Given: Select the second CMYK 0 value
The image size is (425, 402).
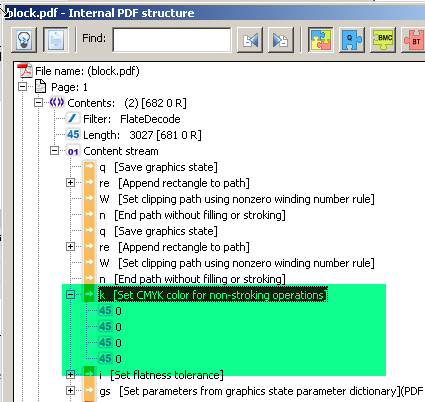Looking at the screenshot, I should [118, 327].
